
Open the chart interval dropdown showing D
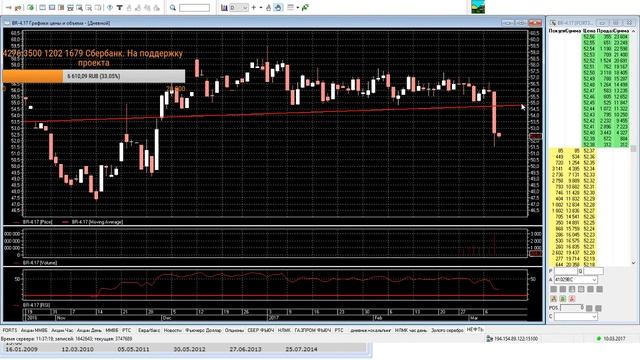tap(239, 8)
